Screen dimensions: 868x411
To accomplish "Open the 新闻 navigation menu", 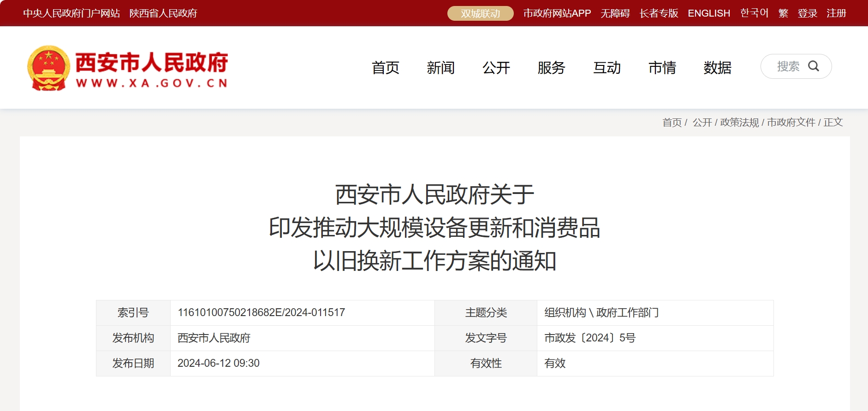I will (441, 68).
